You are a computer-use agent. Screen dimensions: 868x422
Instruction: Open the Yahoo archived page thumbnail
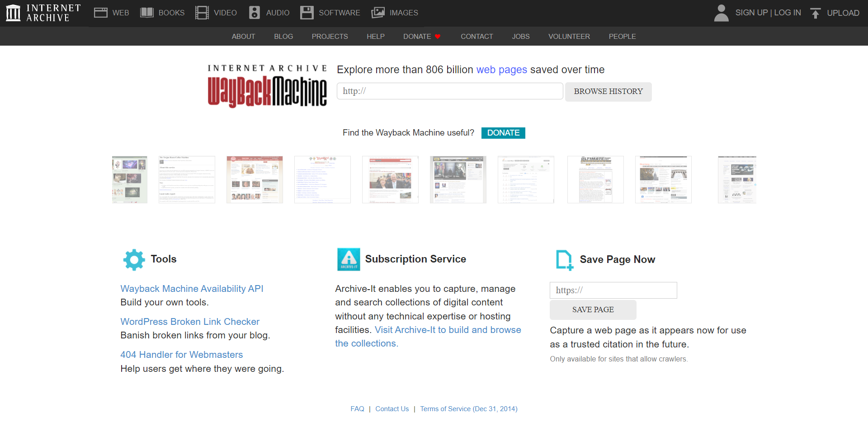[x=322, y=179]
